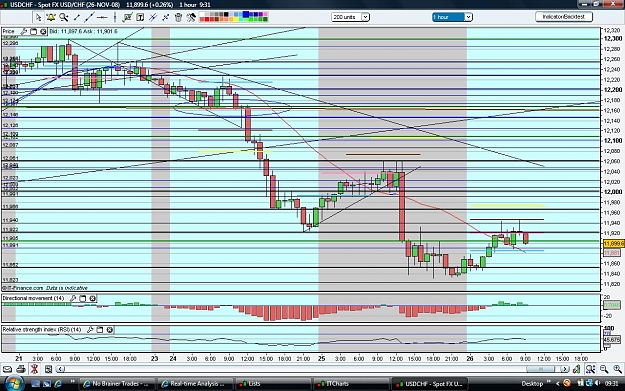Click window icon of Directional movement panel
The image size is (625, 391).
(83, 298)
